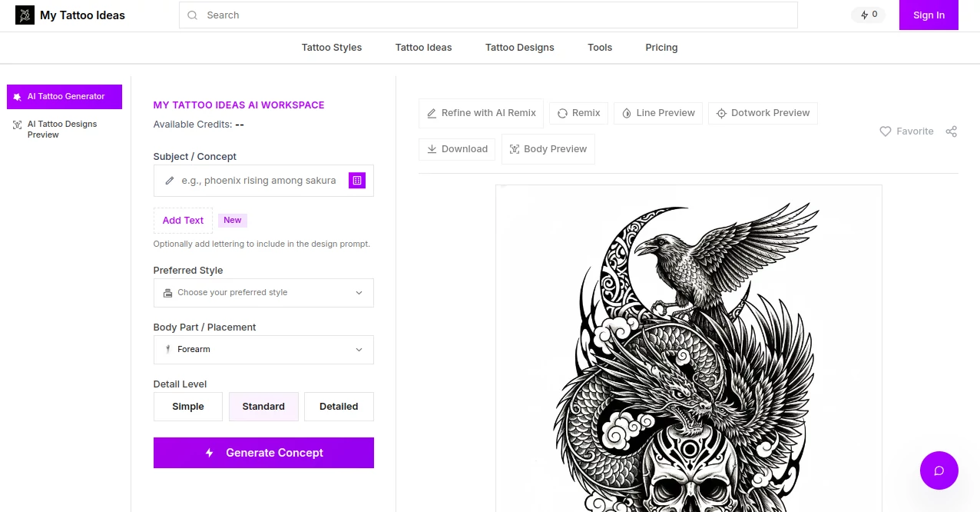The width and height of the screenshot is (980, 512).
Task: Click the share icon beside Favorite
Action: (951, 131)
